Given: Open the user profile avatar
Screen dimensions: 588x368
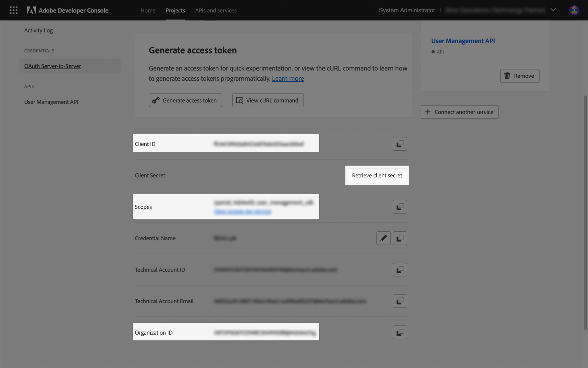Looking at the screenshot, I should (x=574, y=10).
